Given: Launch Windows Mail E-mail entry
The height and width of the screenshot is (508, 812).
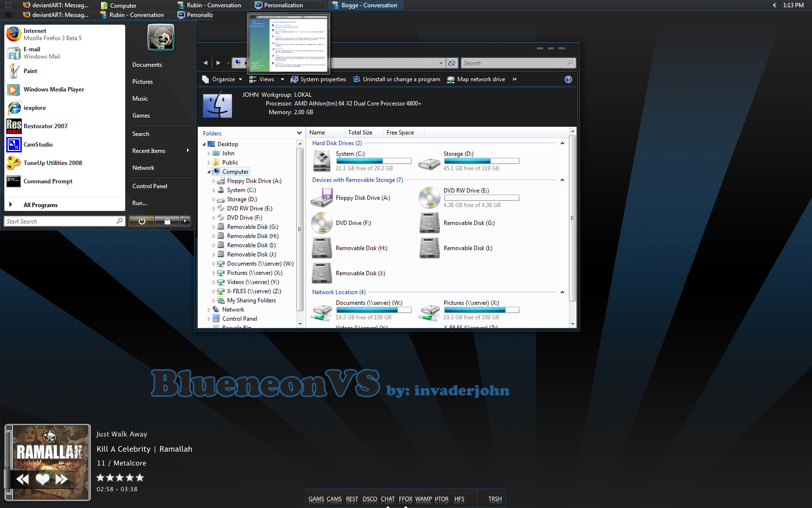Looking at the screenshot, I should 64,53.
